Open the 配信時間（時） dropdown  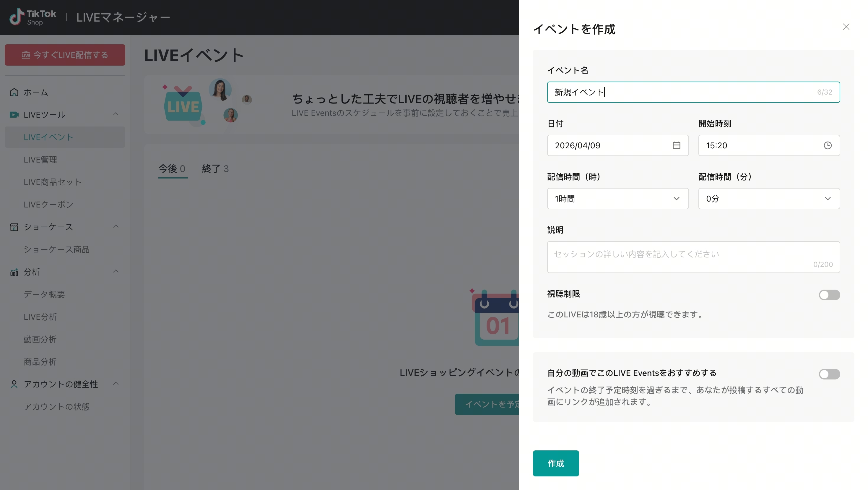[618, 199]
